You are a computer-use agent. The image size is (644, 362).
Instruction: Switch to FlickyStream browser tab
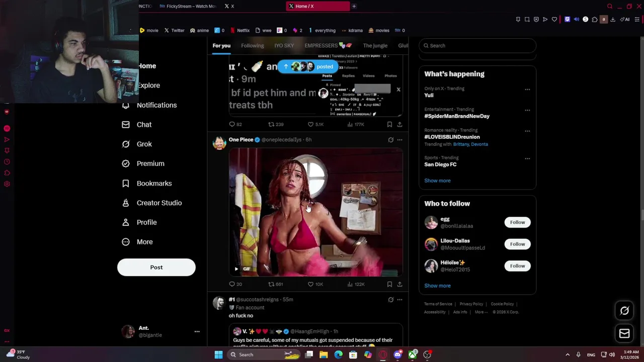pyautogui.click(x=187, y=6)
